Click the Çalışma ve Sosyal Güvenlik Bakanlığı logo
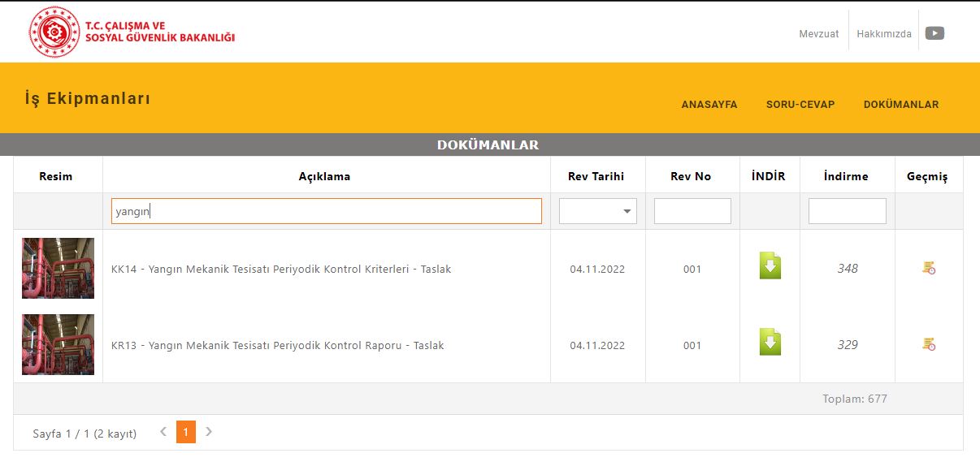980x466 pixels. pyautogui.click(x=132, y=32)
